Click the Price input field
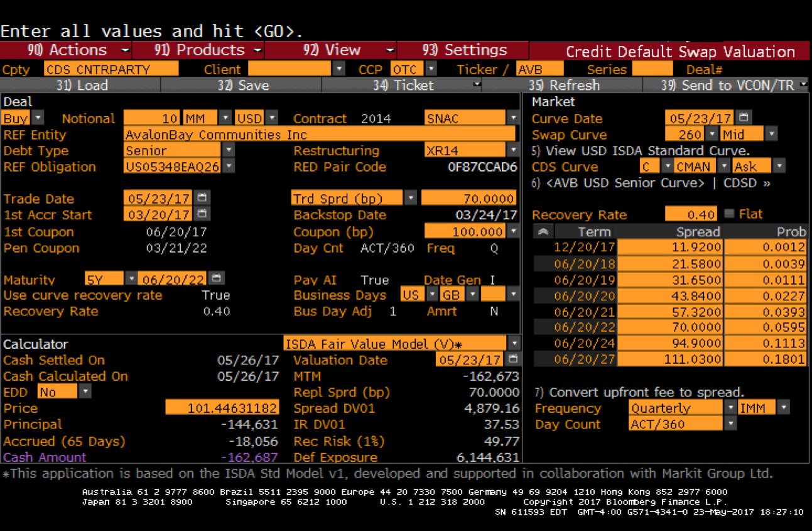The height and width of the screenshot is (531, 812). (x=222, y=408)
